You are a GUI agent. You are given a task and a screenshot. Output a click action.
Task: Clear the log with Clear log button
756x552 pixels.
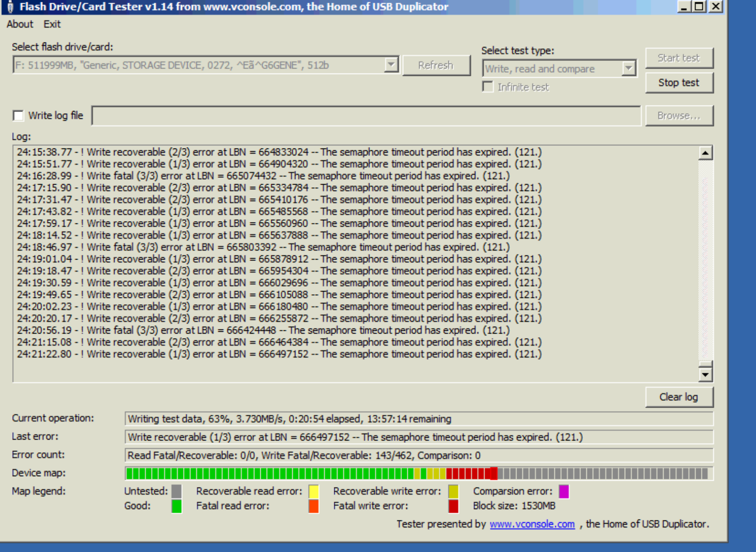[x=679, y=397]
